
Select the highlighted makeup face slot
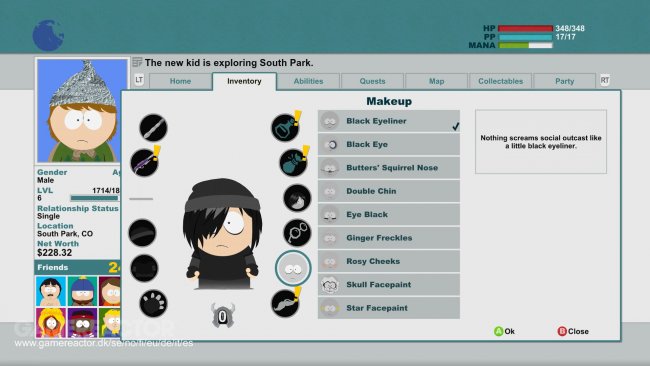click(293, 268)
